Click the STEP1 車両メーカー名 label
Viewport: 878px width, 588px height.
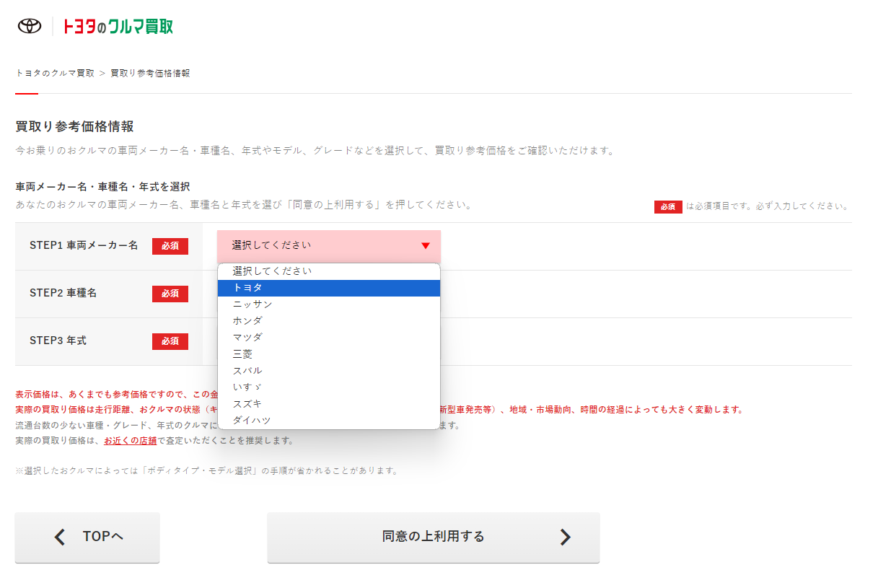[x=84, y=245]
